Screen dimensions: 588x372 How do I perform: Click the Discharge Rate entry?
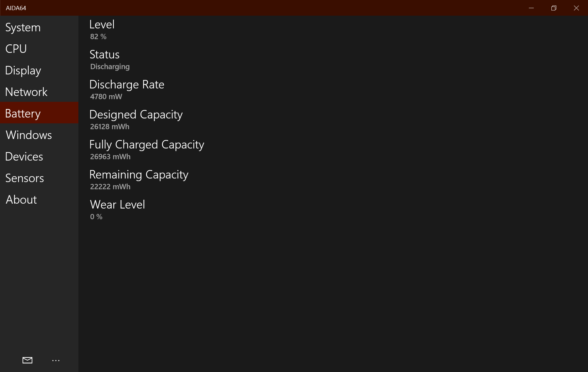coord(127,89)
